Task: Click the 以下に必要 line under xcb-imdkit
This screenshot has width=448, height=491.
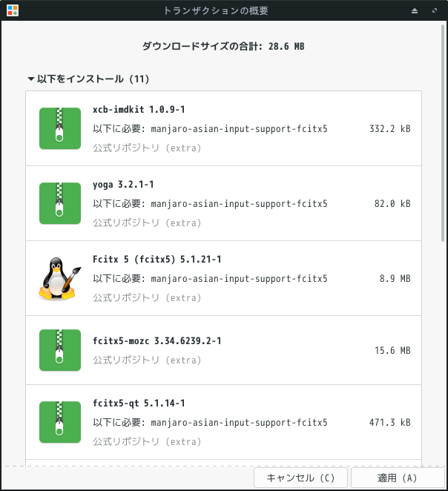Action: [x=210, y=129]
